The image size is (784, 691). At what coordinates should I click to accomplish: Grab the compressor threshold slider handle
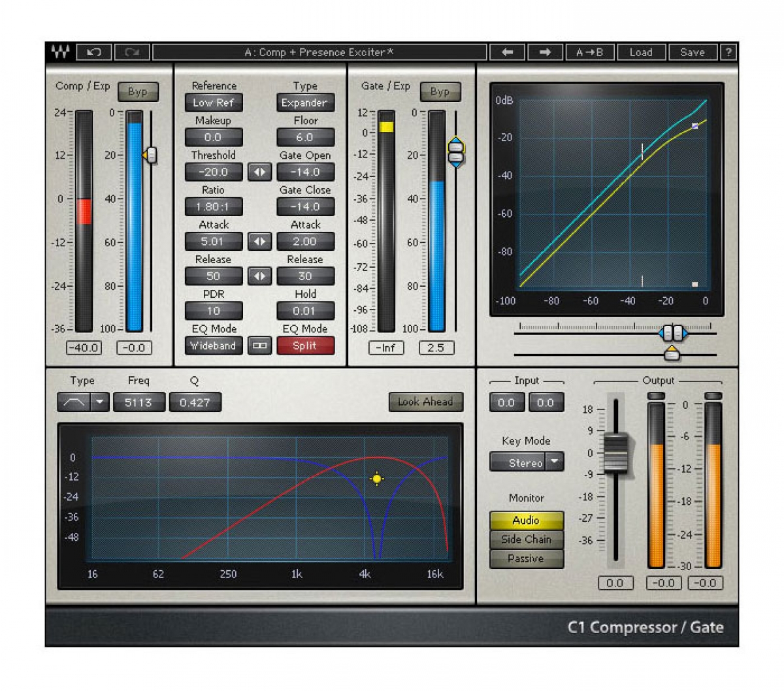[150, 155]
